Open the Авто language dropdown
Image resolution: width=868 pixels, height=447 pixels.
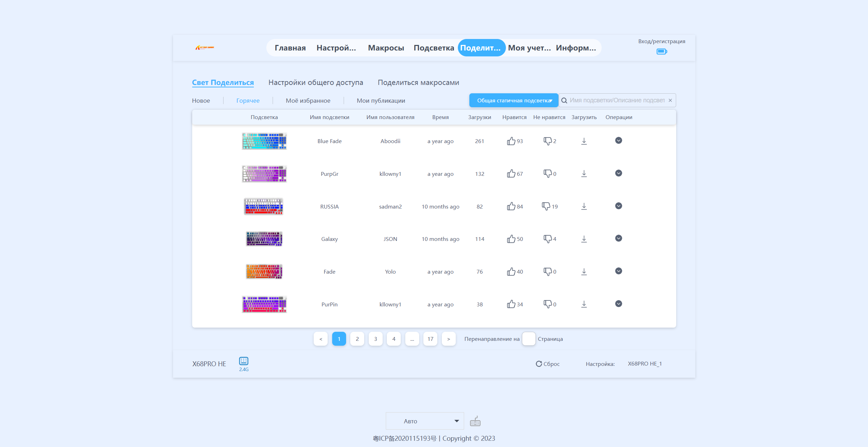tap(424, 421)
